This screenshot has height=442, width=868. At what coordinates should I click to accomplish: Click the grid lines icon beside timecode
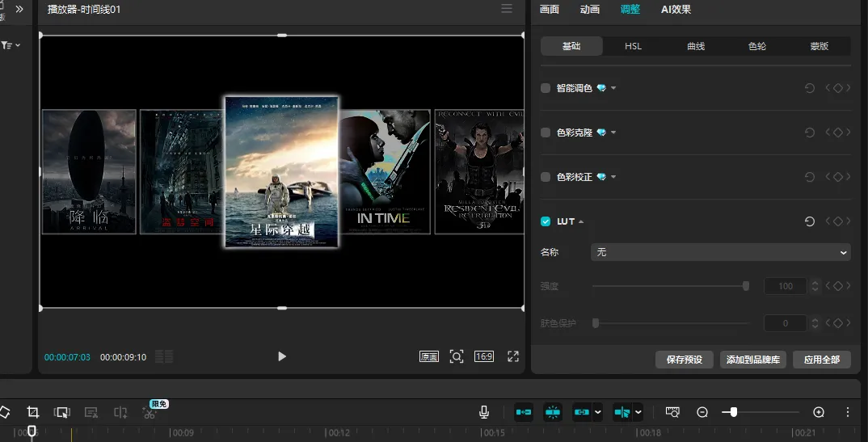pyautogui.click(x=164, y=357)
